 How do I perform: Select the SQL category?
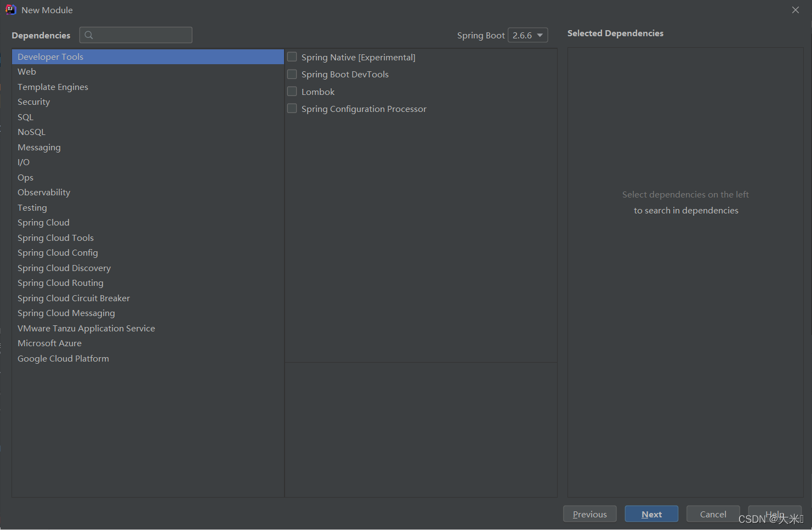coord(148,117)
